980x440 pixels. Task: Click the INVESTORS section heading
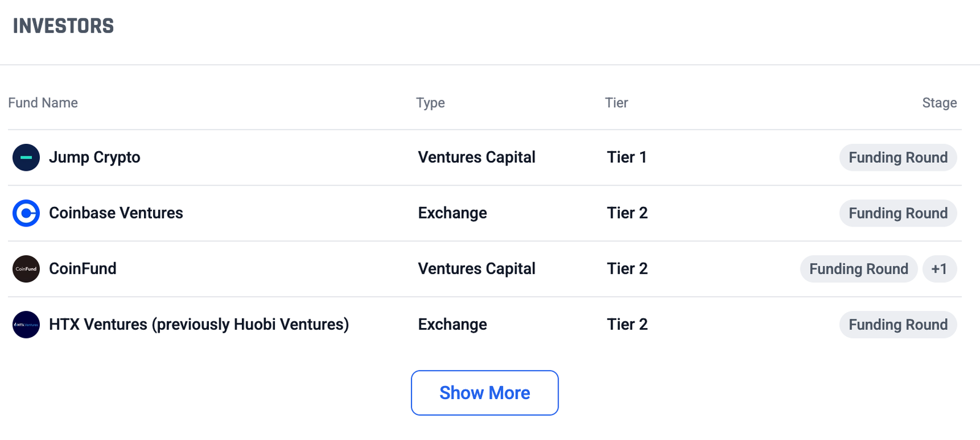(x=64, y=26)
